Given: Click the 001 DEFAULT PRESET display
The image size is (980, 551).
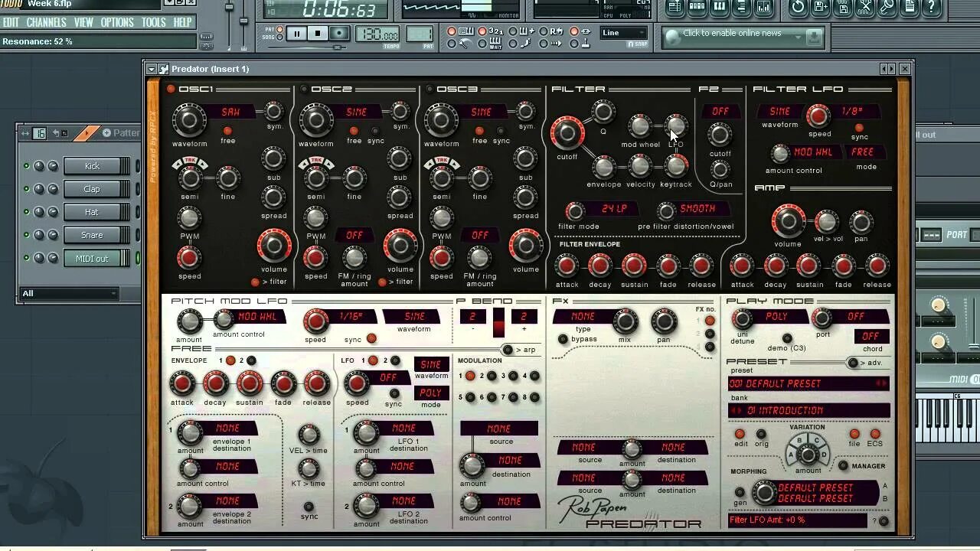Looking at the screenshot, I should point(808,383).
